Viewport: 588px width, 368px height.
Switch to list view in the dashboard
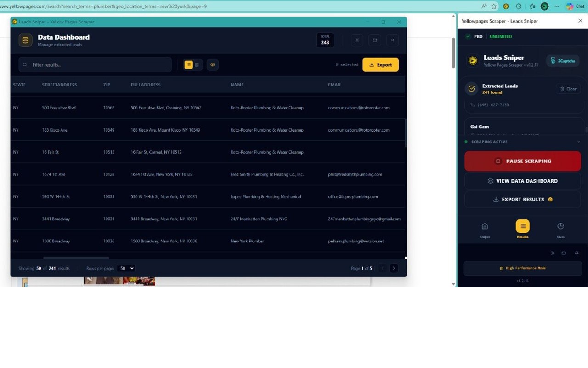[x=188, y=65]
